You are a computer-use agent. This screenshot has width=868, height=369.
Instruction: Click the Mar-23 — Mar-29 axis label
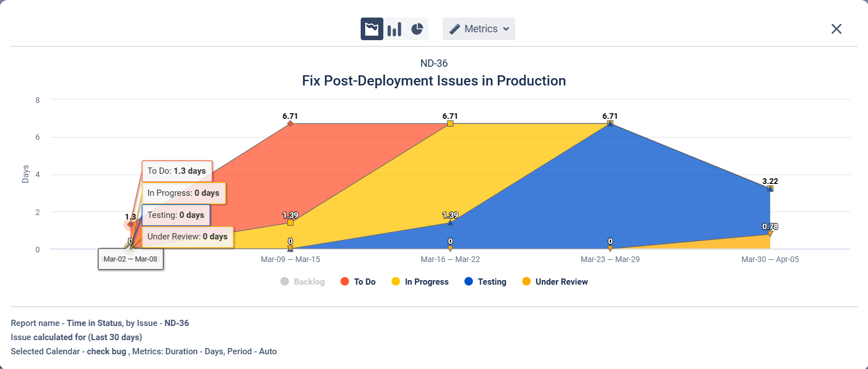coord(610,259)
